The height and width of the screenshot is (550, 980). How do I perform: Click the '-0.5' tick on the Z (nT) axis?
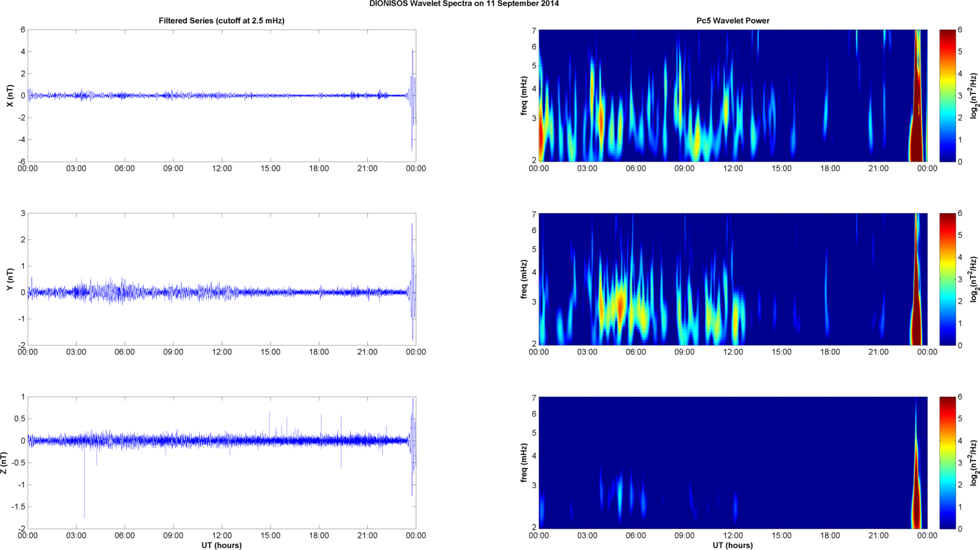(x=18, y=463)
